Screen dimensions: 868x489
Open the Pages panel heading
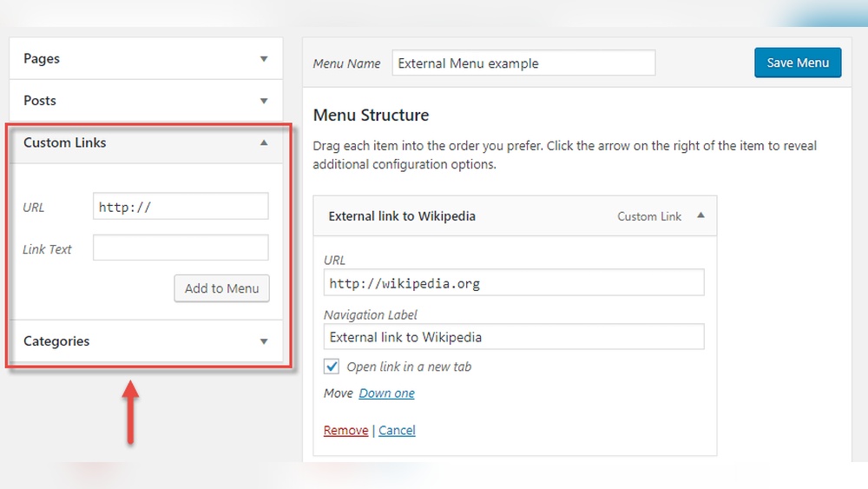[x=42, y=59]
